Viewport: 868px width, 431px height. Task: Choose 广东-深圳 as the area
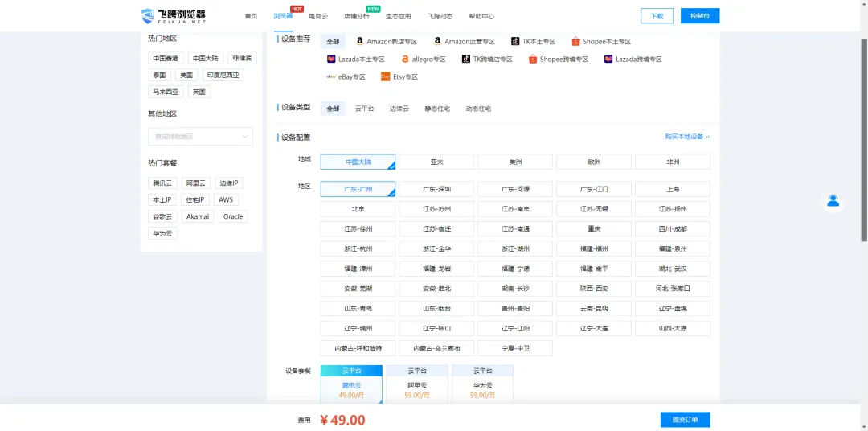pos(436,189)
